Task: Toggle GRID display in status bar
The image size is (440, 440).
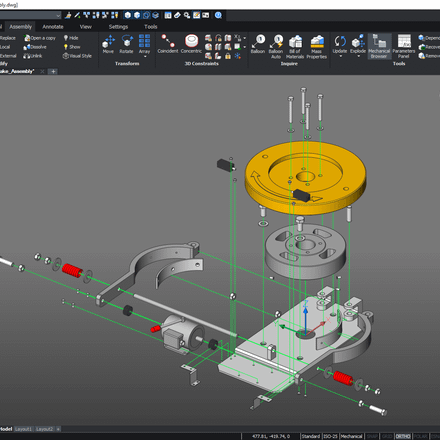Action: [x=387, y=436]
